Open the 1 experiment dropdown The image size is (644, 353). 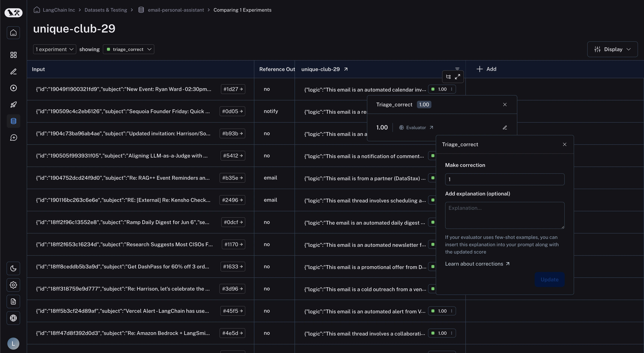point(54,49)
